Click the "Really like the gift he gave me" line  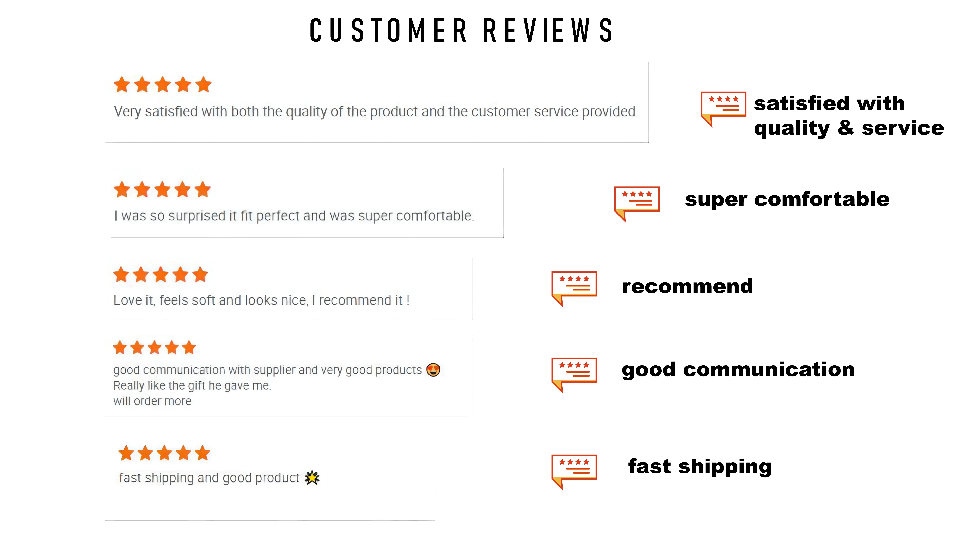coord(192,386)
